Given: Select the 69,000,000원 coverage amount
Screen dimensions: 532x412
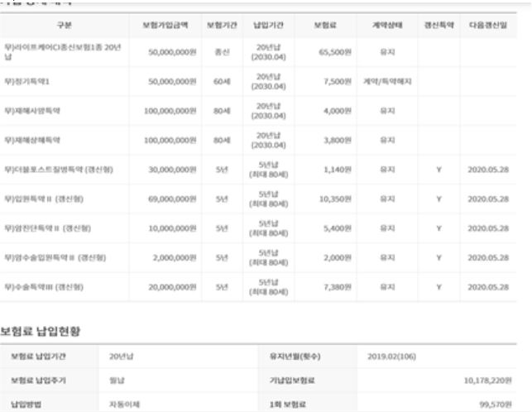Looking at the screenshot, I should (x=172, y=199).
